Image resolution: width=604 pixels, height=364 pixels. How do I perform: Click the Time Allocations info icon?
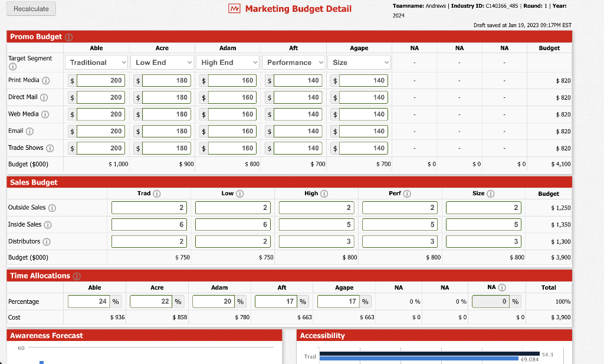[77, 276]
